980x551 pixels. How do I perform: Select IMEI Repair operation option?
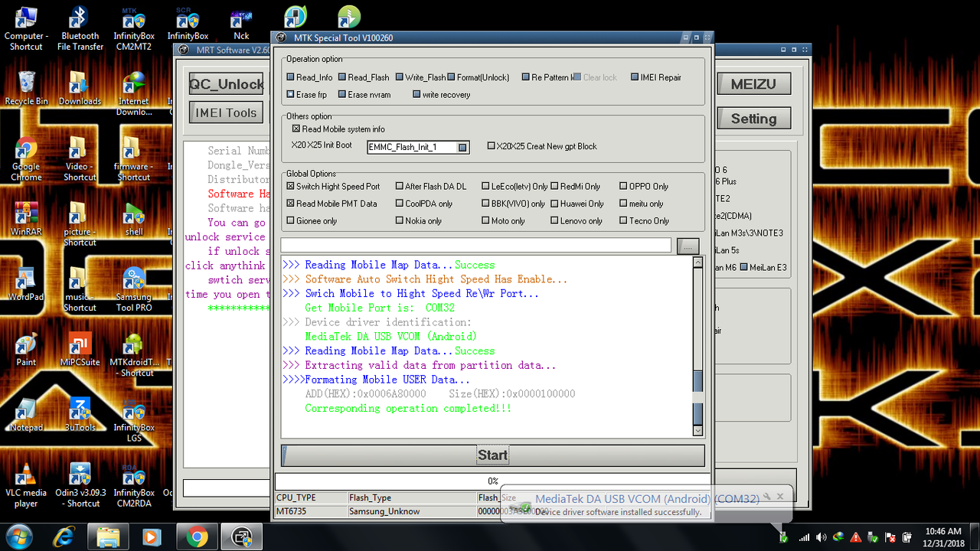coord(655,77)
